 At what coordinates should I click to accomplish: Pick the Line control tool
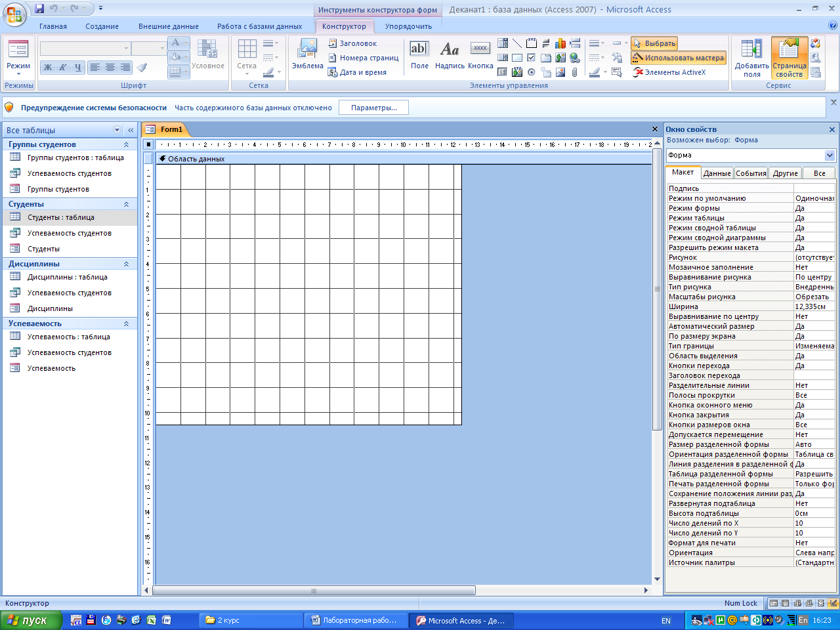517,43
